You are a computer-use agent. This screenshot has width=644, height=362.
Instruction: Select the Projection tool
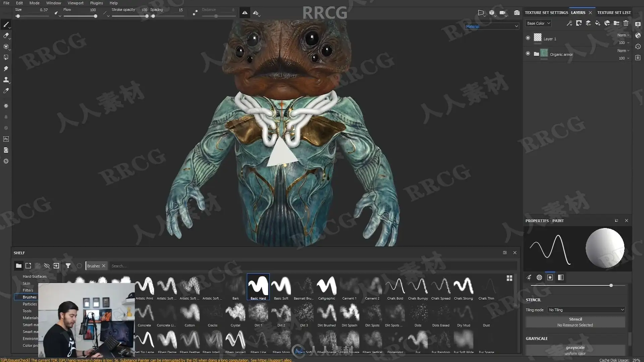click(x=6, y=47)
